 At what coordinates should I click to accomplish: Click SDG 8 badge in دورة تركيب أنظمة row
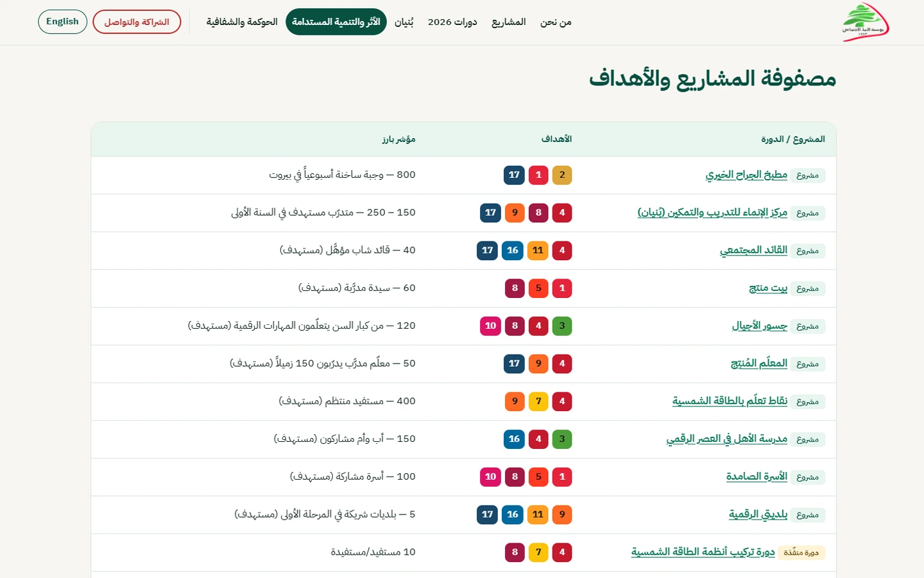click(x=515, y=552)
